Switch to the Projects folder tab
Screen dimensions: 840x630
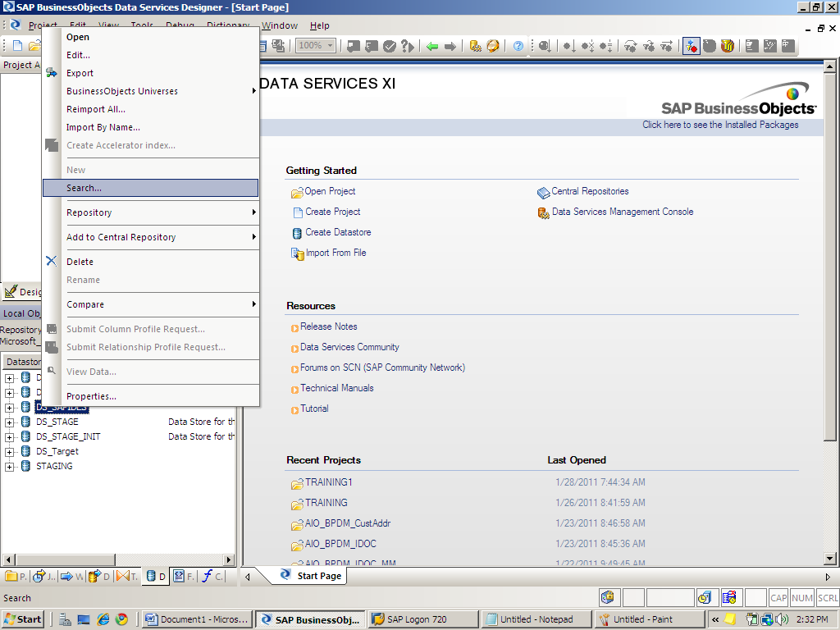pos(16,577)
